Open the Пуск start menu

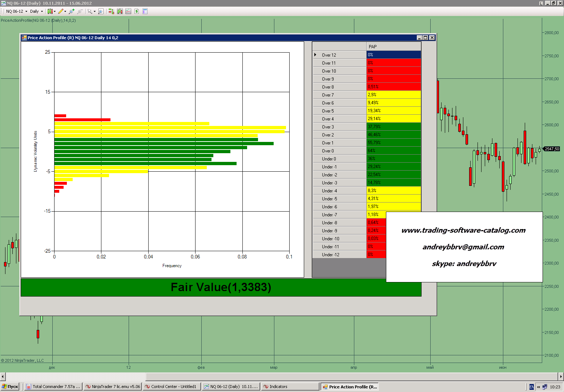[x=10, y=387]
